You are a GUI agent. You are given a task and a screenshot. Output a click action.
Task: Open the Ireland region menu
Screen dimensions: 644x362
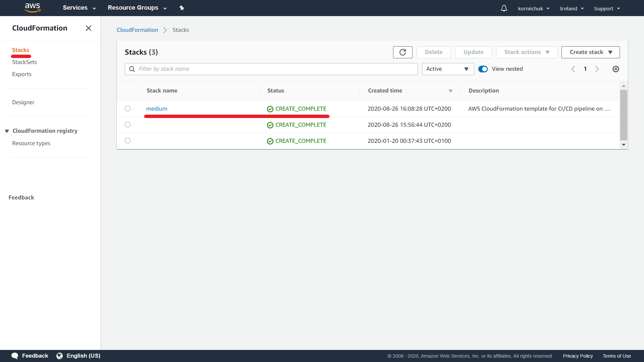572,8
